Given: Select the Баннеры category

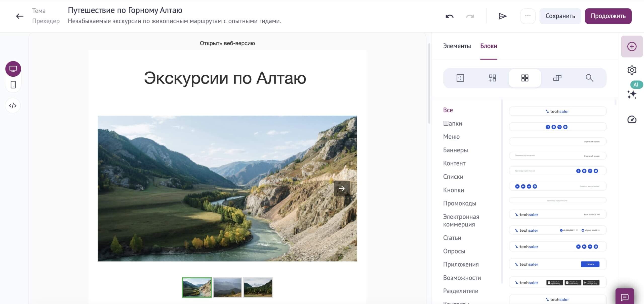Looking at the screenshot, I should coord(455,150).
